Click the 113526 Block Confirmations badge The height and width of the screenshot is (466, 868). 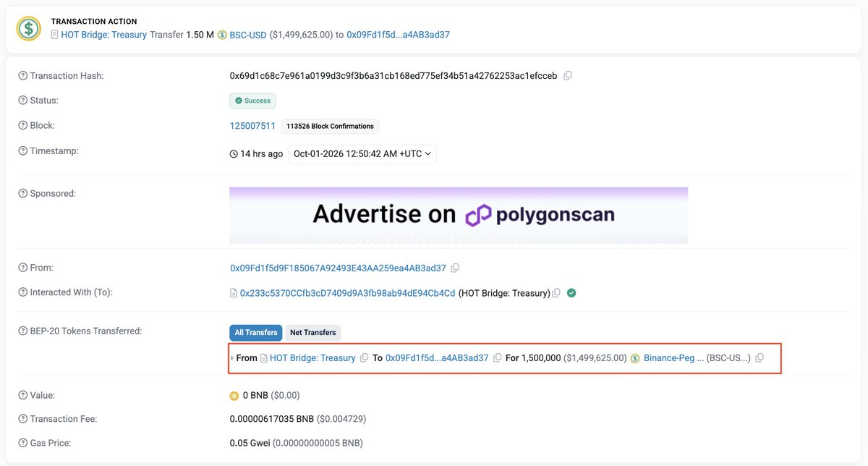coord(330,126)
